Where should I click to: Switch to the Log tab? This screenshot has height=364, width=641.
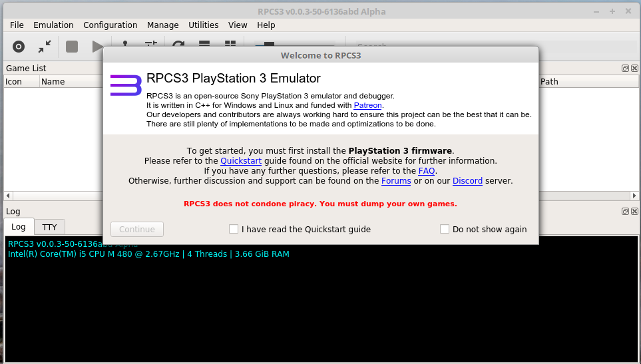pos(18,227)
